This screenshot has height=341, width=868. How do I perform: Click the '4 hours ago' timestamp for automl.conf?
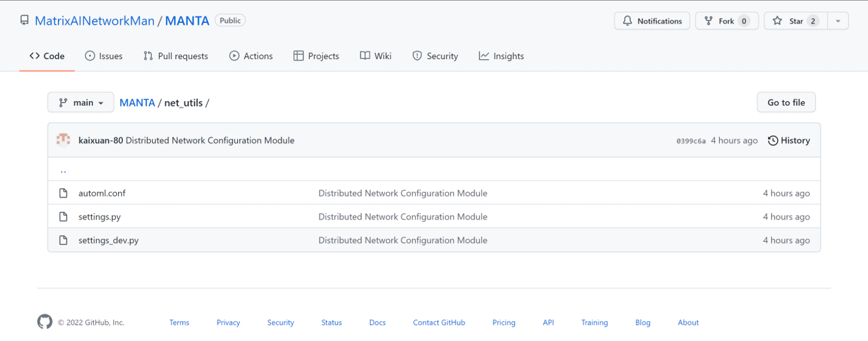click(x=786, y=193)
